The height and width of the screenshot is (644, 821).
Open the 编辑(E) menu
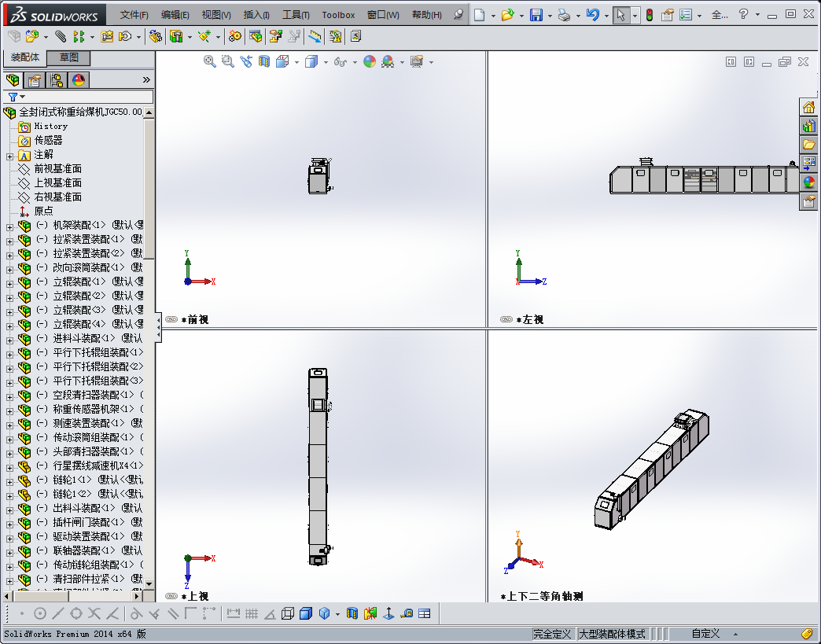click(x=175, y=15)
